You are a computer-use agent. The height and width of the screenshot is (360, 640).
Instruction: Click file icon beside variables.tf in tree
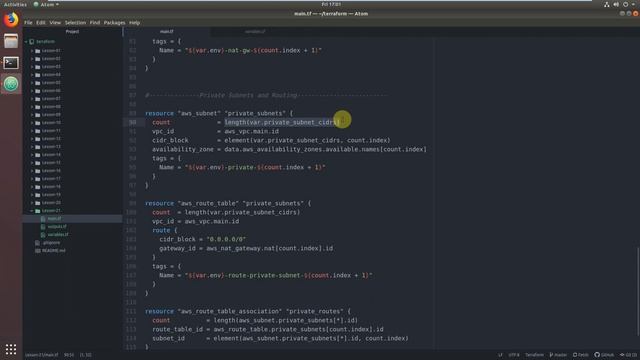[43, 235]
